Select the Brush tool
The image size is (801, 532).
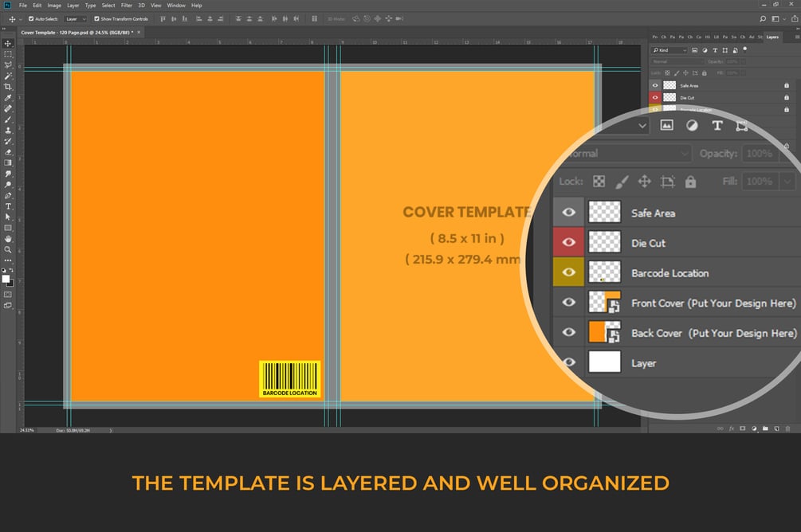click(x=8, y=119)
